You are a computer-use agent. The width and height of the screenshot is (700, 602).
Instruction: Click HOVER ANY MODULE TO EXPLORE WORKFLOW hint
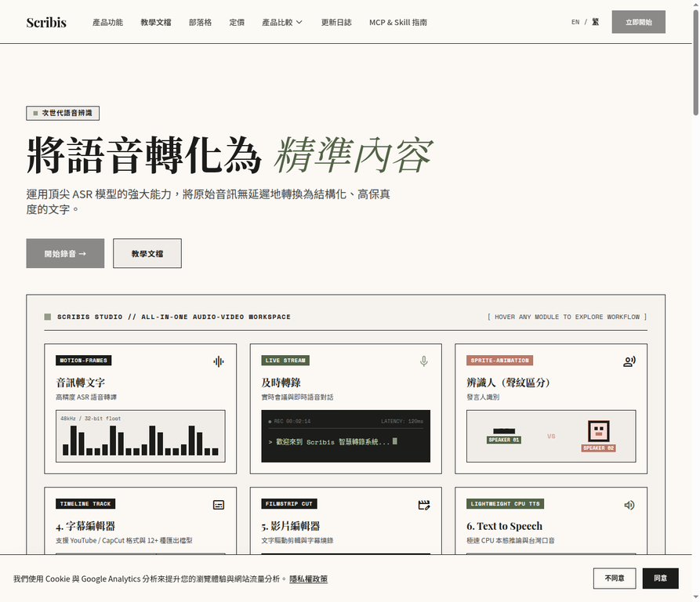point(567,317)
